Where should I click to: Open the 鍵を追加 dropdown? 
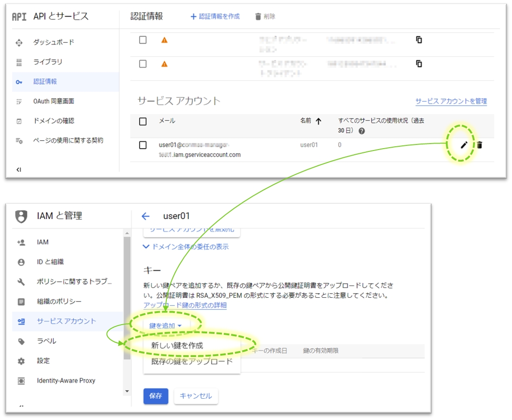165,326
